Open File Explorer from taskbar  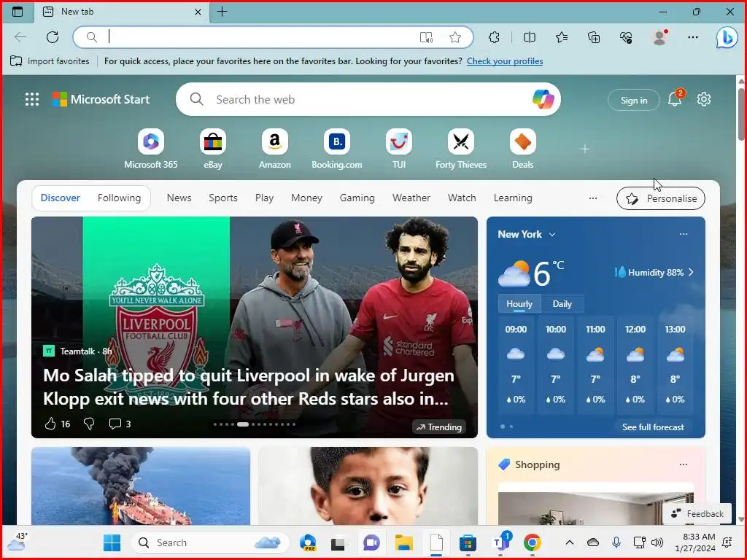[404, 542]
